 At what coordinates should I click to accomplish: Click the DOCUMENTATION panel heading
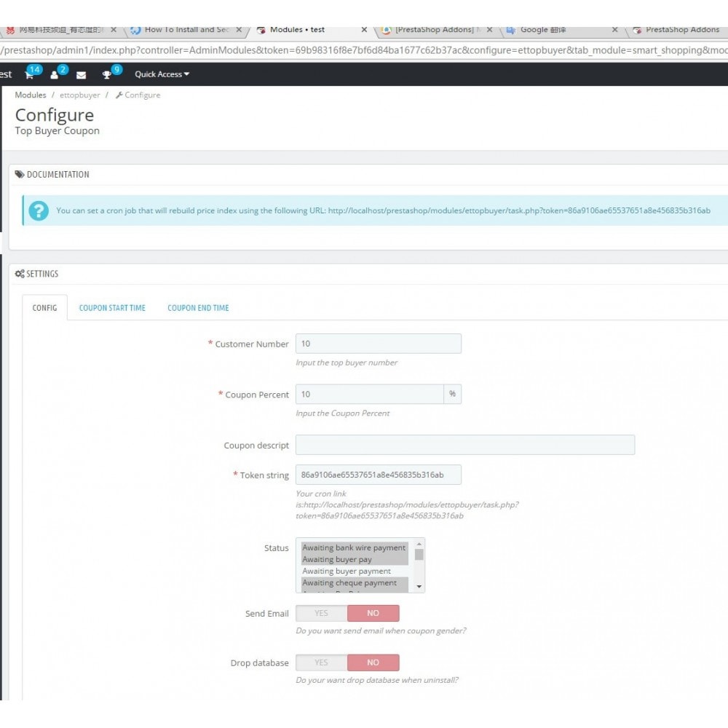pos(52,175)
